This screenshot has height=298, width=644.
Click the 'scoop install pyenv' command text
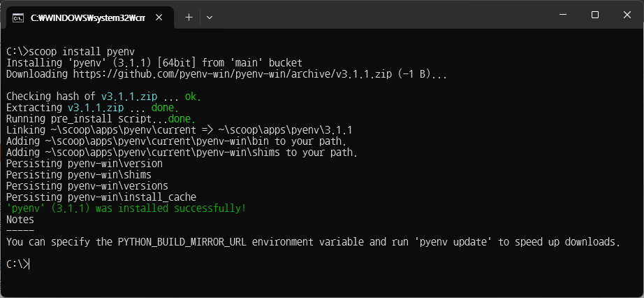82,52
